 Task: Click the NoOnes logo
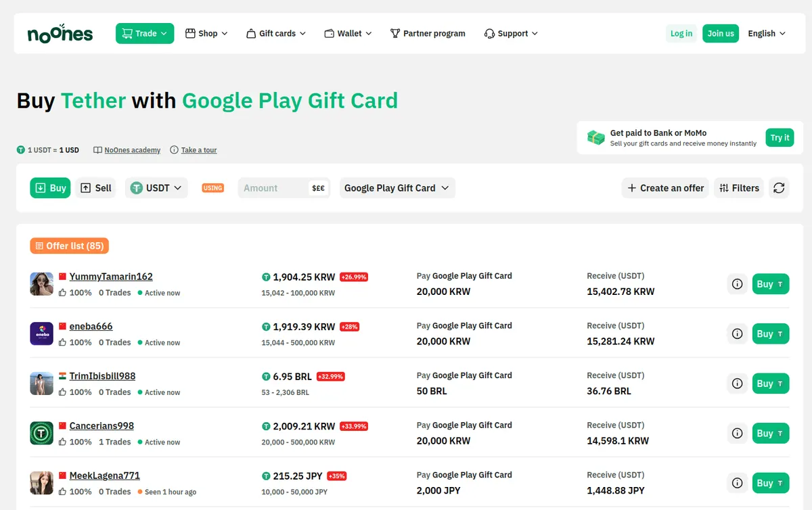coord(60,33)
